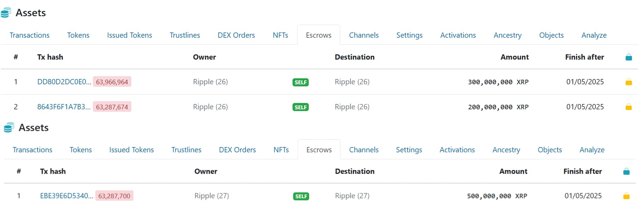Switch to Issued Tokens tab in top panel
Screen dimensions: 644x207
coord(130,35)
